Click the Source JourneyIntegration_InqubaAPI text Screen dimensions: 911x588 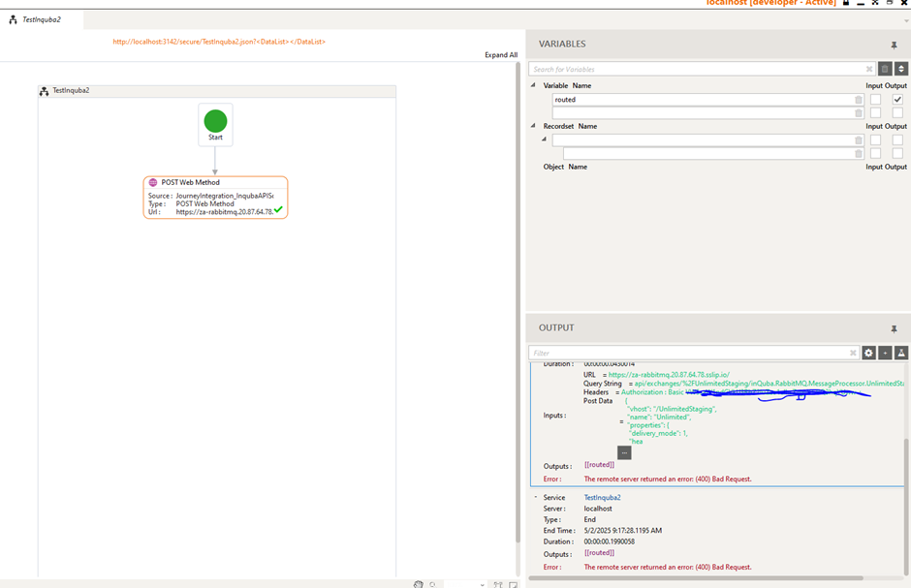[224, 197]
